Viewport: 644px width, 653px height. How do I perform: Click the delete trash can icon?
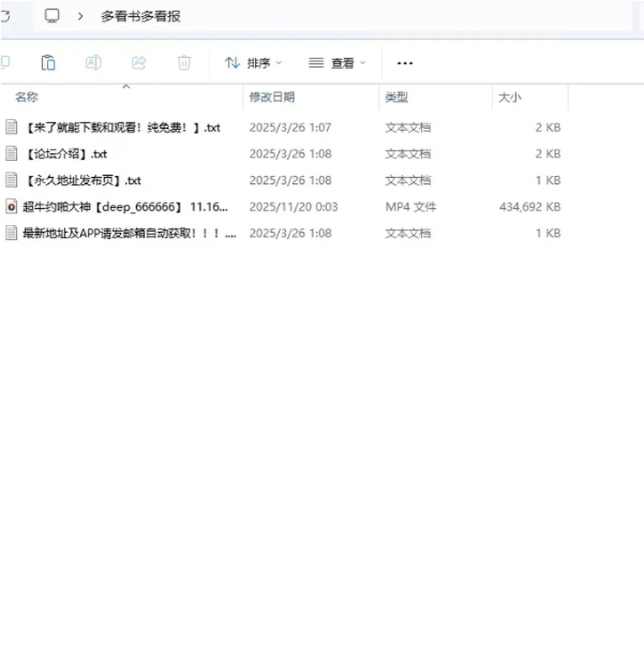[184, 63]
